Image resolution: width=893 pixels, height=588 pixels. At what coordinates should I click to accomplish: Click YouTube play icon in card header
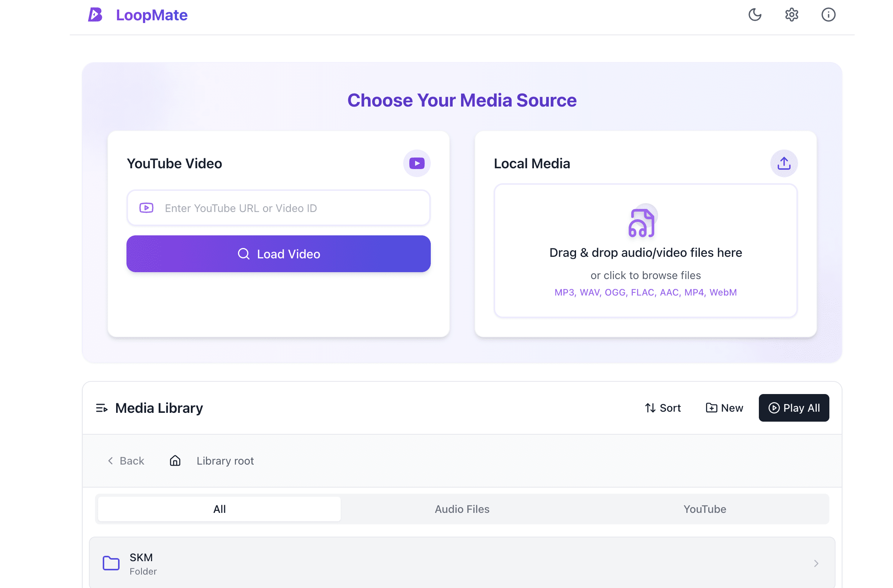(x=417, y=164)
